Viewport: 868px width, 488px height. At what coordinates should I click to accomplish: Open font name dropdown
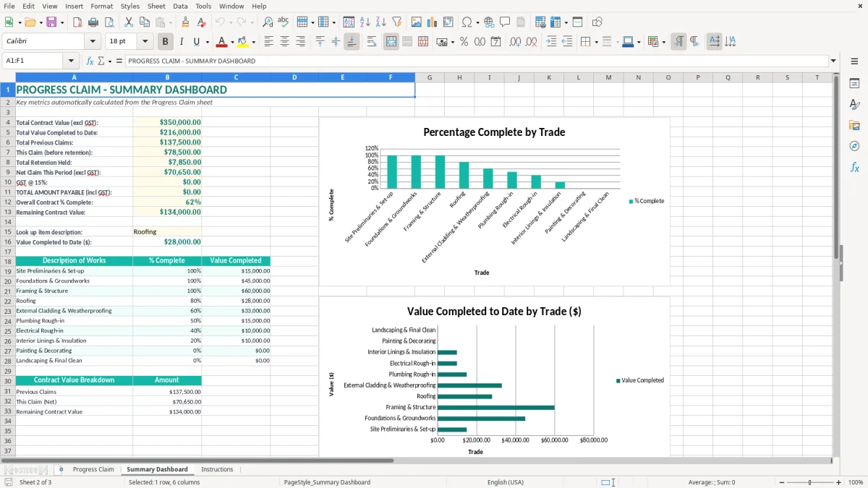click(93, 42)
